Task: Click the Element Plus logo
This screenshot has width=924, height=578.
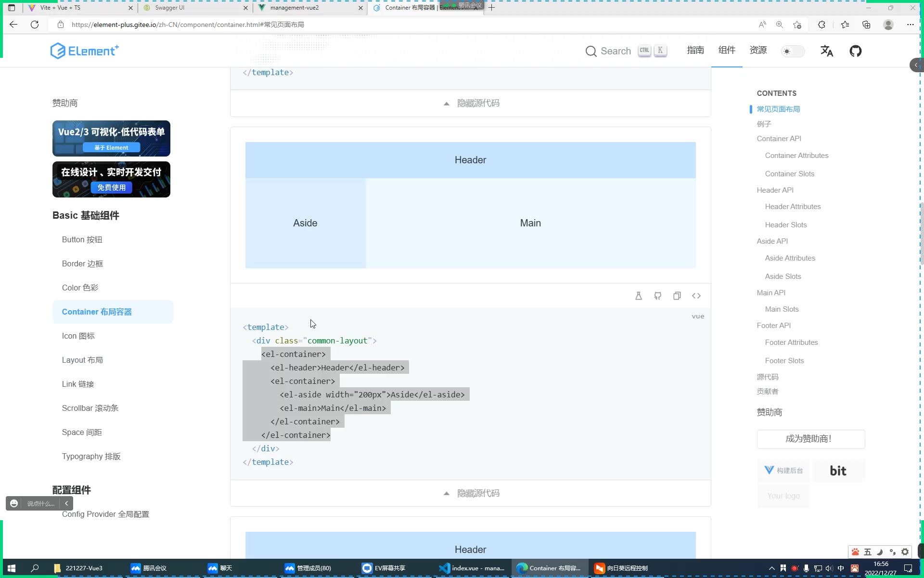Action: [84, 51]
